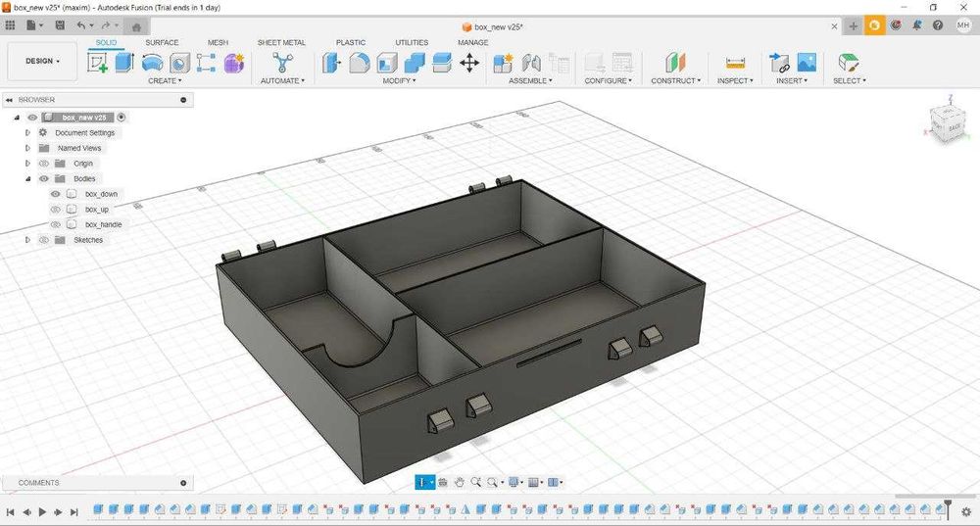Toggle visibility of box_new v25 component
Image resolution: width=980 pixels, height=526 pixels.
click(32, 118)
